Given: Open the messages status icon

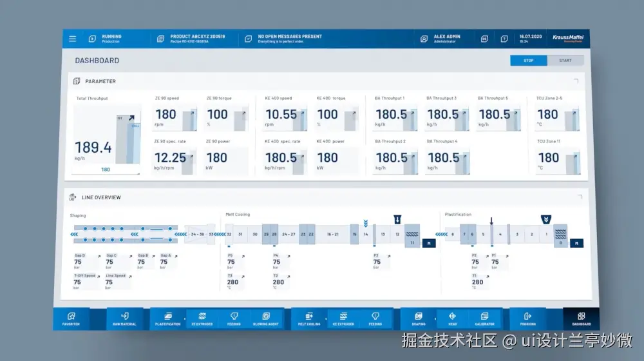Looking at the screenshot, I should [x=248, y=39].
